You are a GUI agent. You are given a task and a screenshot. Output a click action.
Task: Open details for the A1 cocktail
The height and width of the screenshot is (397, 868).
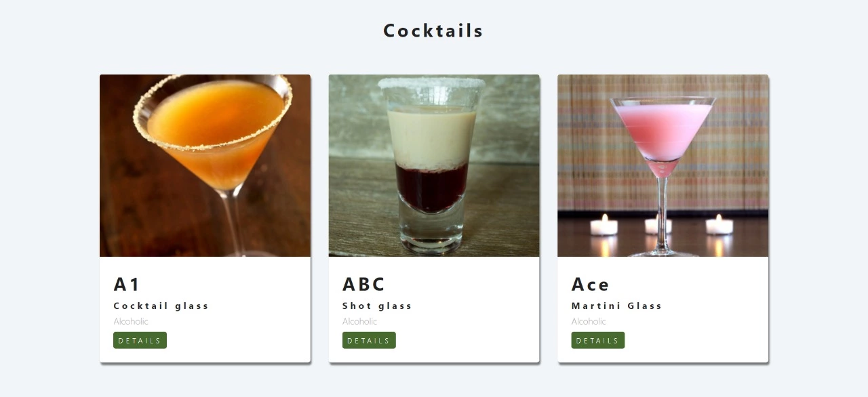coord(140,340)
